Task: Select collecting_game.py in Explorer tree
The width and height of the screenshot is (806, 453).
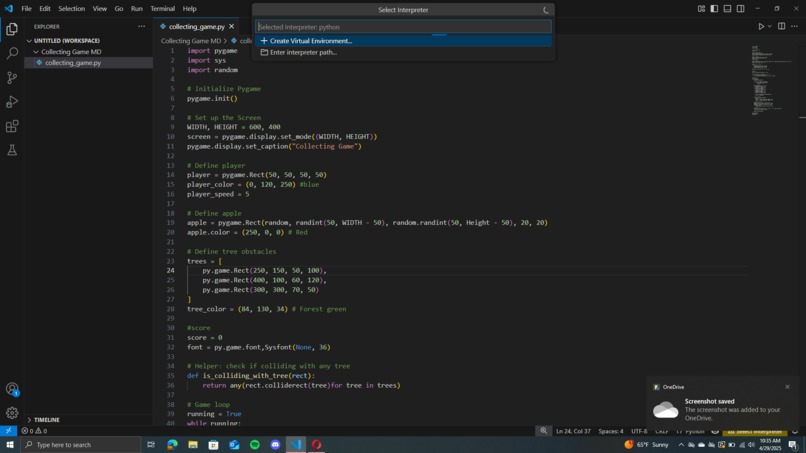Action: 88,63
